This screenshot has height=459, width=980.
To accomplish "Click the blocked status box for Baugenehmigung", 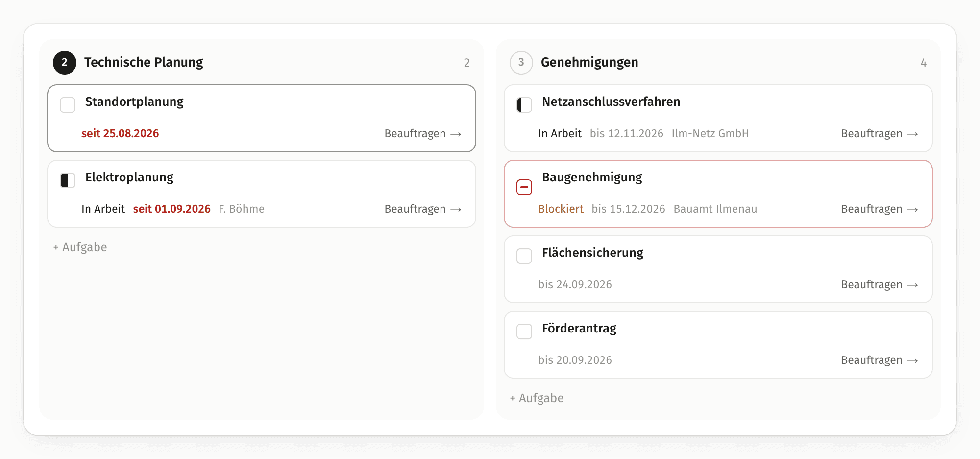I will coord(524,187).
